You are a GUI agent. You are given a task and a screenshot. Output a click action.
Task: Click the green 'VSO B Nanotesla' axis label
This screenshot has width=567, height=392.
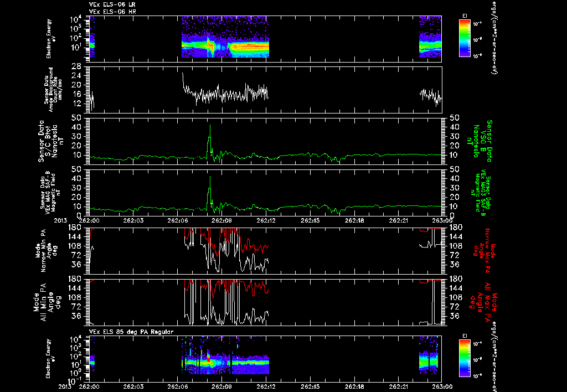pos(480,141)
